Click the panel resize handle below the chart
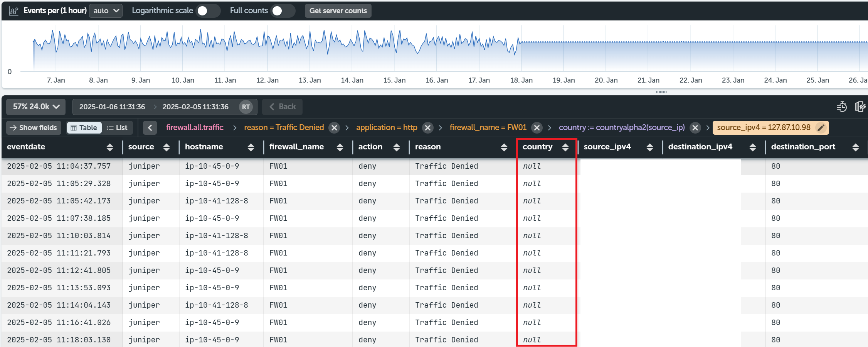 point(661,92)
